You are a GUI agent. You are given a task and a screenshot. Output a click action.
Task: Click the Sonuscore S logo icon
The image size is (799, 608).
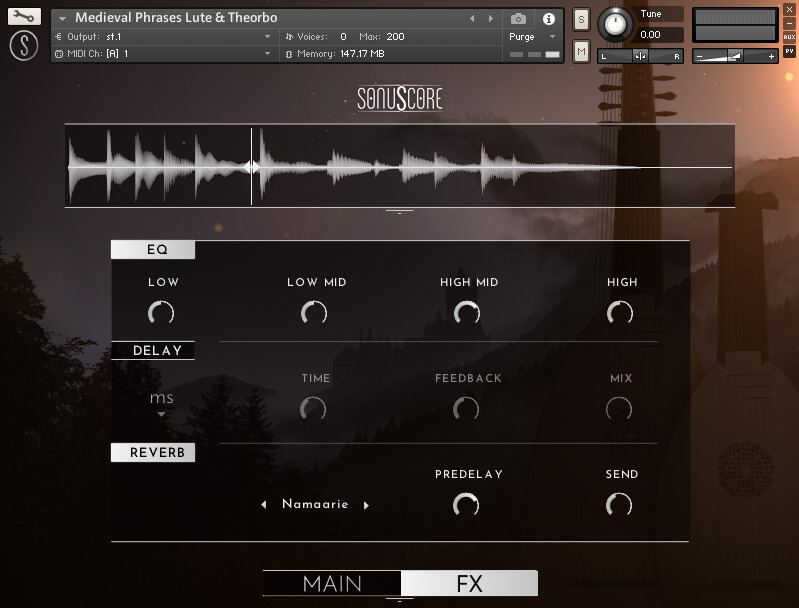[x=25, y=45]
